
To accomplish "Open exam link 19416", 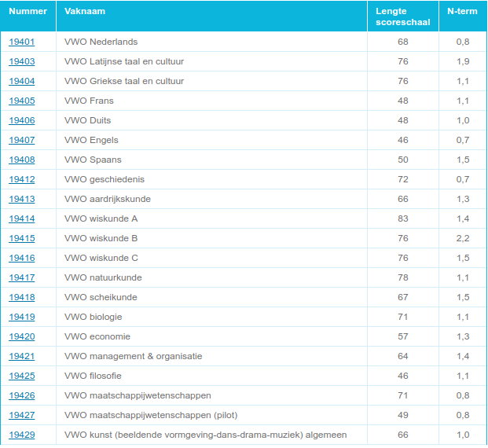I will pyautogui.click(x=22, y=258).
